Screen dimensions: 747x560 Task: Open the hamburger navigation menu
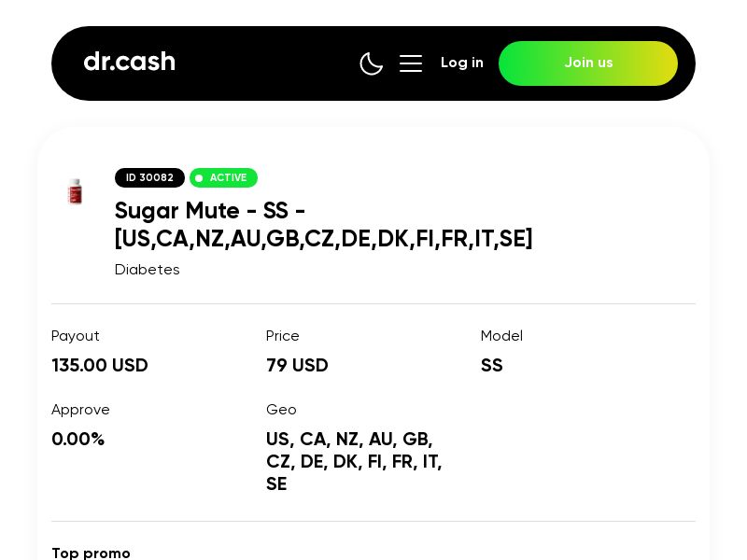411,63
